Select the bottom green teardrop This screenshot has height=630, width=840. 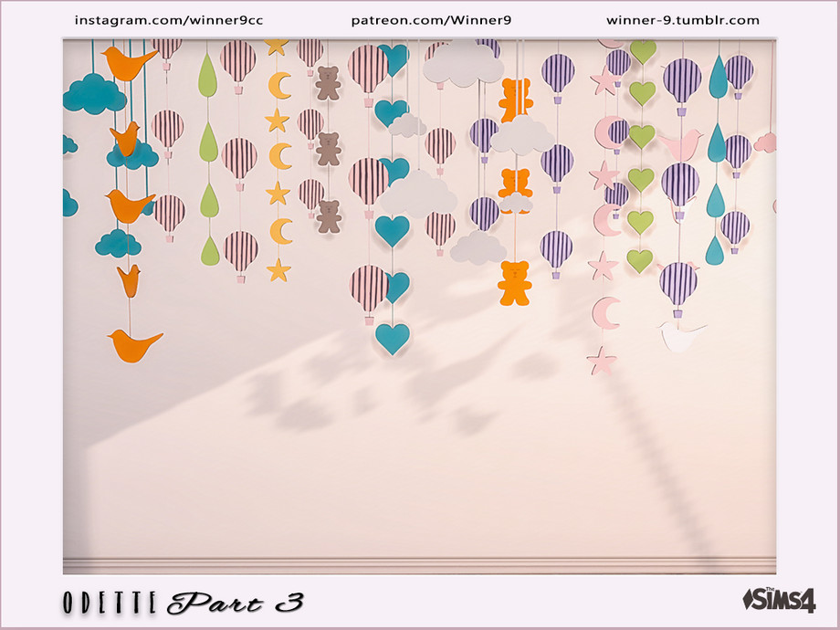(210, 251)
